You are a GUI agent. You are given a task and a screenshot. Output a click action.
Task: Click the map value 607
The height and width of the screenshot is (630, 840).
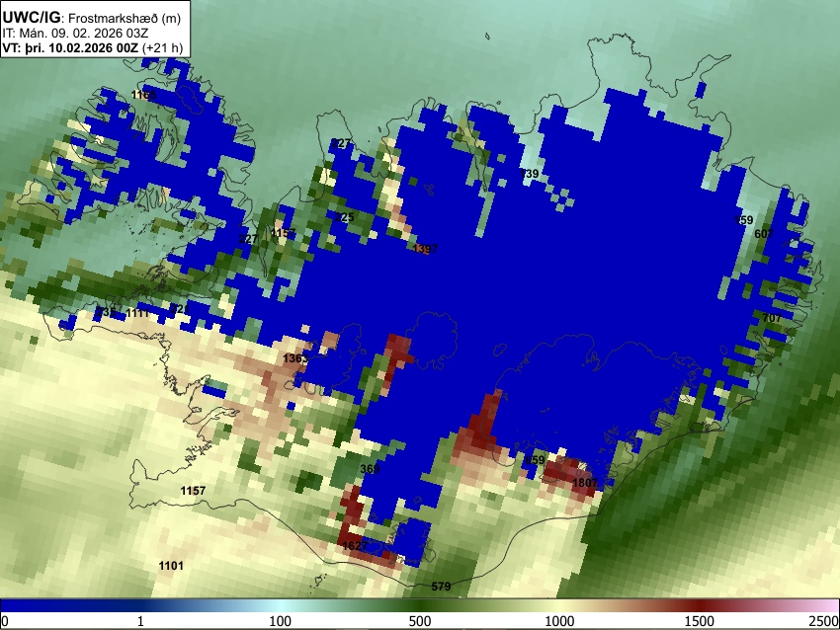point(764,233)
